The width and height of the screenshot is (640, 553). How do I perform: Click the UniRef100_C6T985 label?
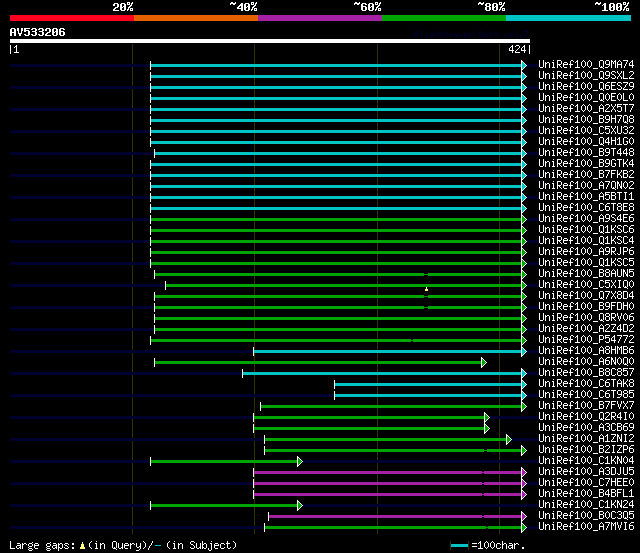(586, 395)
